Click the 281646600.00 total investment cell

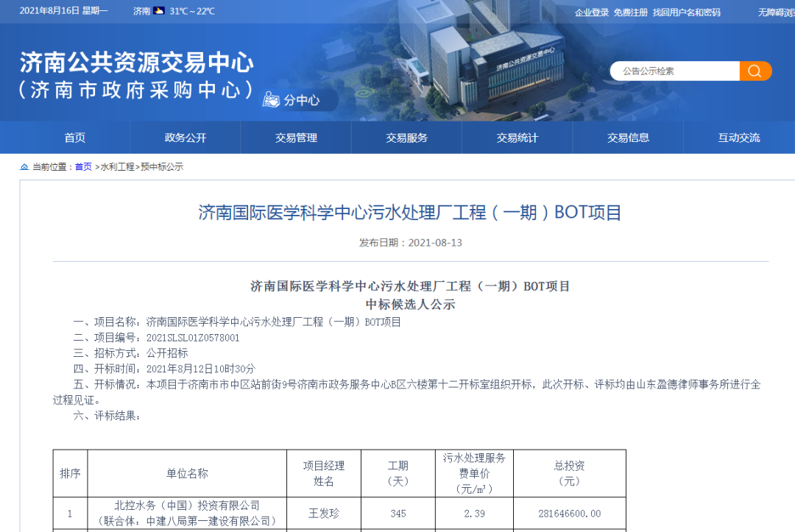[569, 514]
